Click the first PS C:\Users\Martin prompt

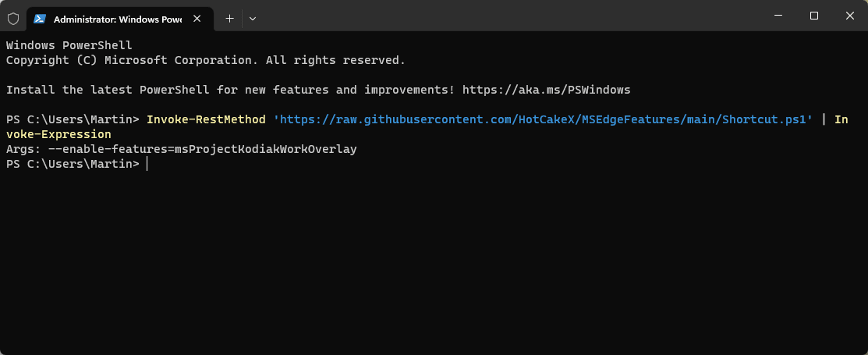pos(73,119)
